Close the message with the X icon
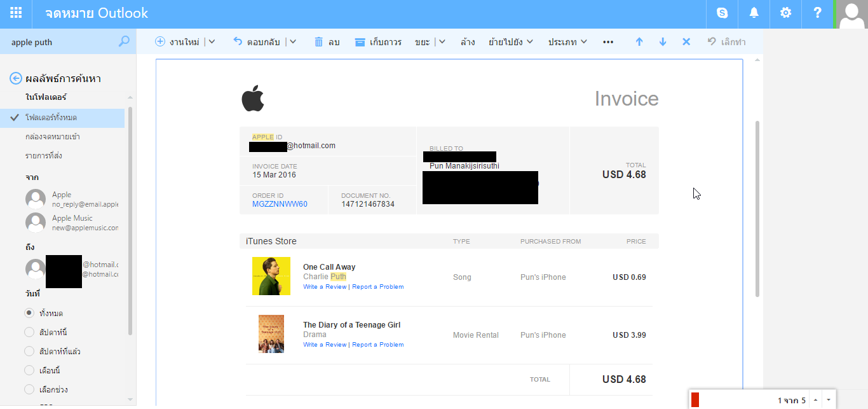Screen dimensions: 868x409 [x=686, y=42]
